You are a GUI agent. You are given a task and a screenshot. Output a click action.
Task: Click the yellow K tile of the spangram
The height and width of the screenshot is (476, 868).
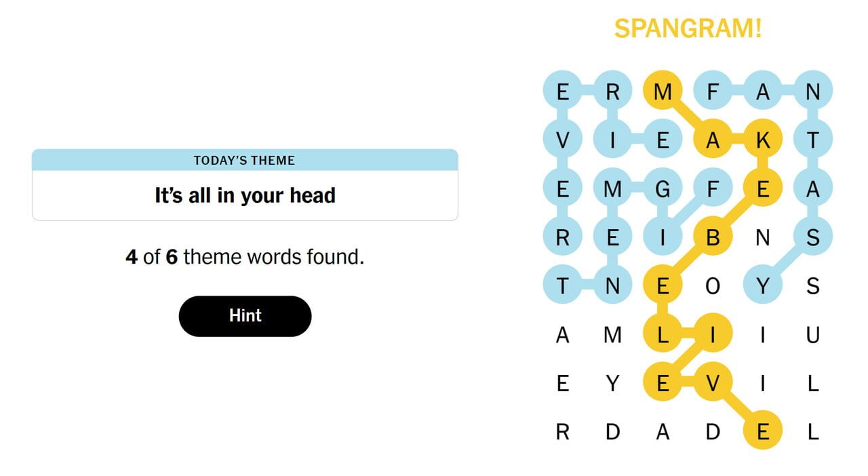click(x=763, y=138)
